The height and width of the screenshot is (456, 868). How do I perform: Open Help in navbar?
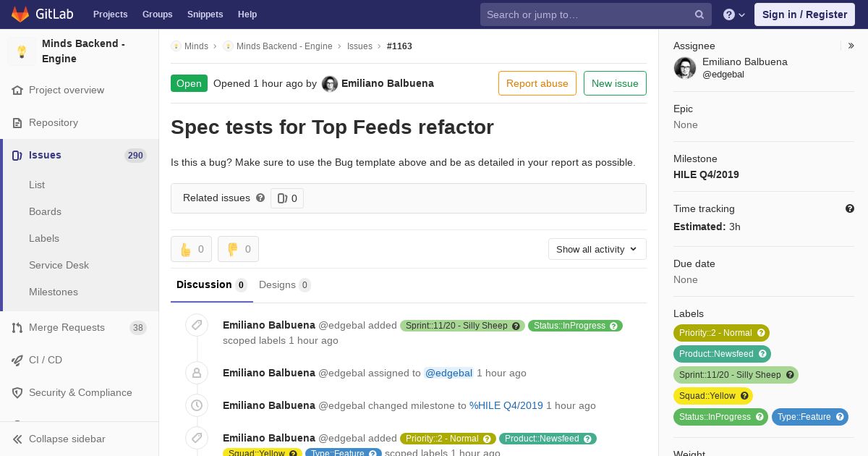[247, 14]
